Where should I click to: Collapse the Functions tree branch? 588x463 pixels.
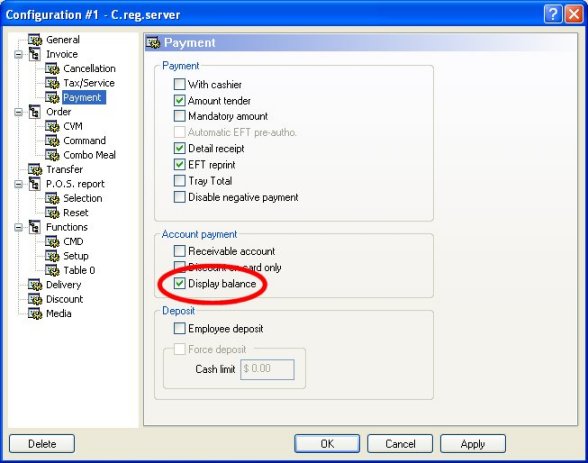click(18, 227)
